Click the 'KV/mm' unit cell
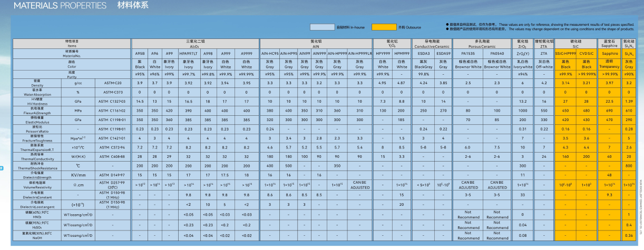 click(x=79, y=175)
